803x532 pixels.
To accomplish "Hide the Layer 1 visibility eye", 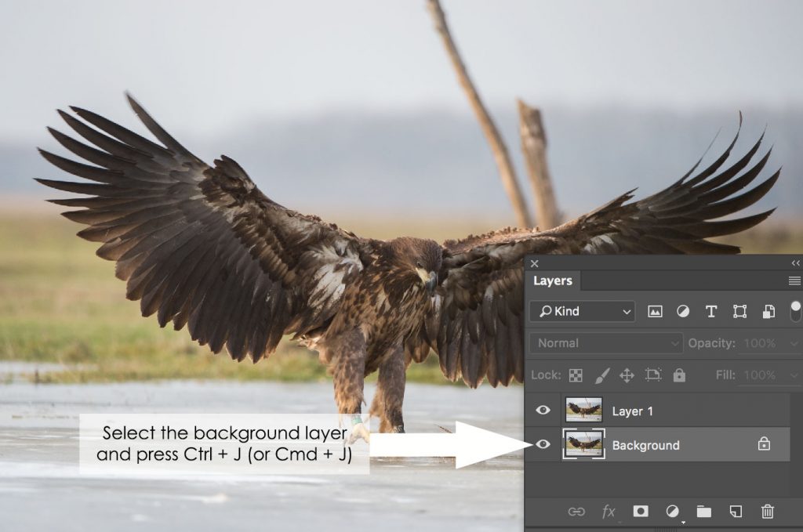I will tap(543, 410).
